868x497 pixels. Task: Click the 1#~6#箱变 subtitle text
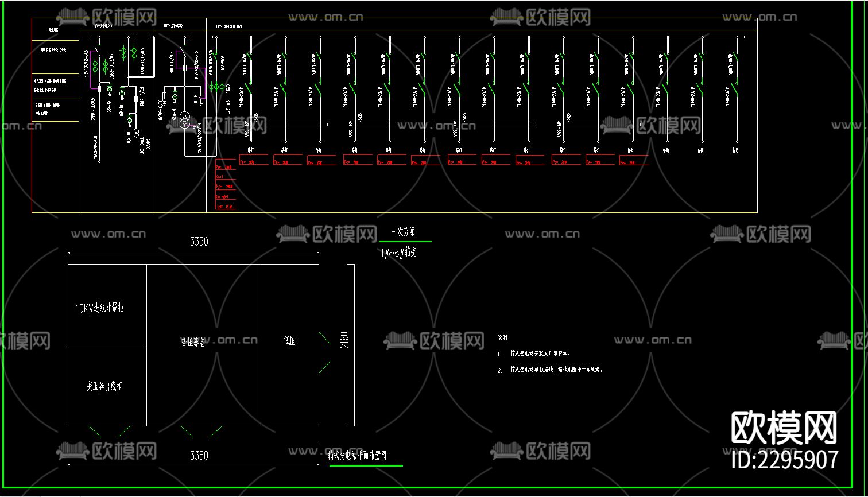click(398, 253)
